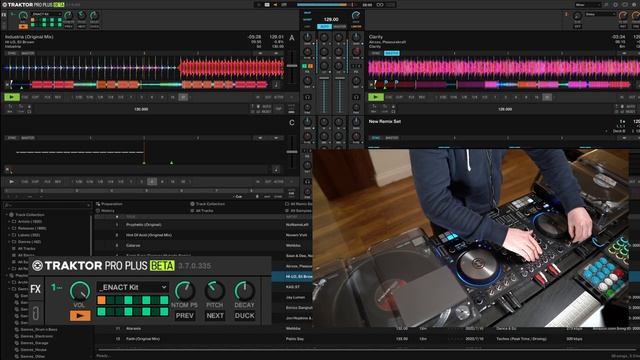Screen dimensions: 640x360
Task: Select loop size 32 on Deck A
Action: pyautogui.click(x=183, y=97)
